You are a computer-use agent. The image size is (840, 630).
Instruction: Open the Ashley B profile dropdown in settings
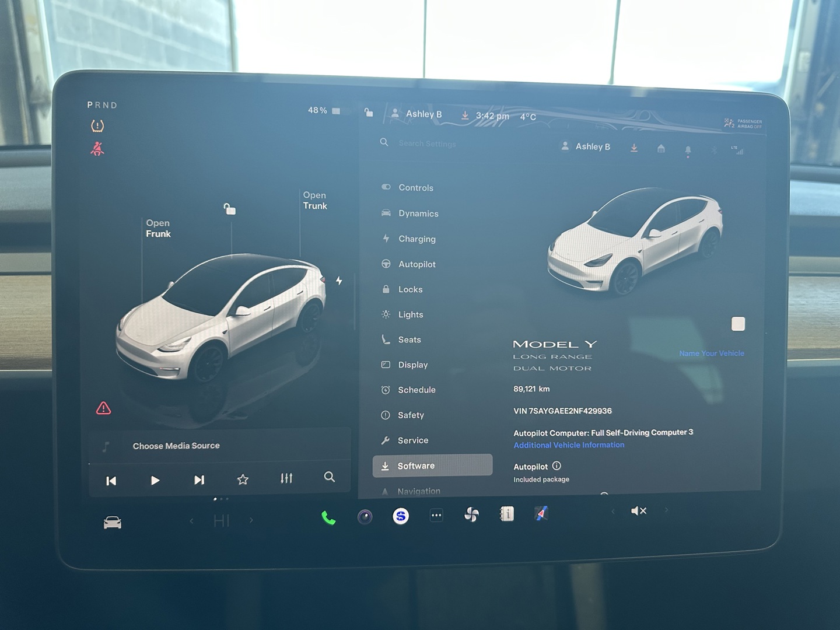(586, 146)
